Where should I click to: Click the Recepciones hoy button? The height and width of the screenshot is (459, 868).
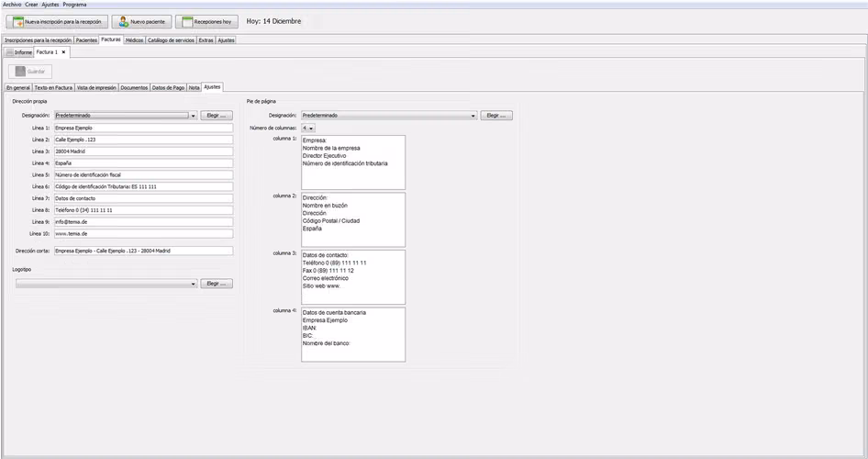tap(206, 22)
